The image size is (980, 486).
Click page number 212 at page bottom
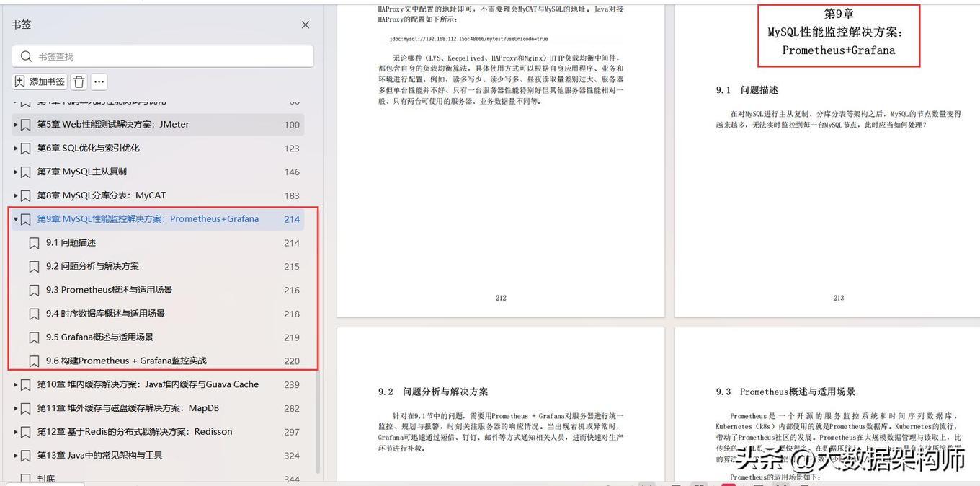pyautogui.click(x=501, y=298)
